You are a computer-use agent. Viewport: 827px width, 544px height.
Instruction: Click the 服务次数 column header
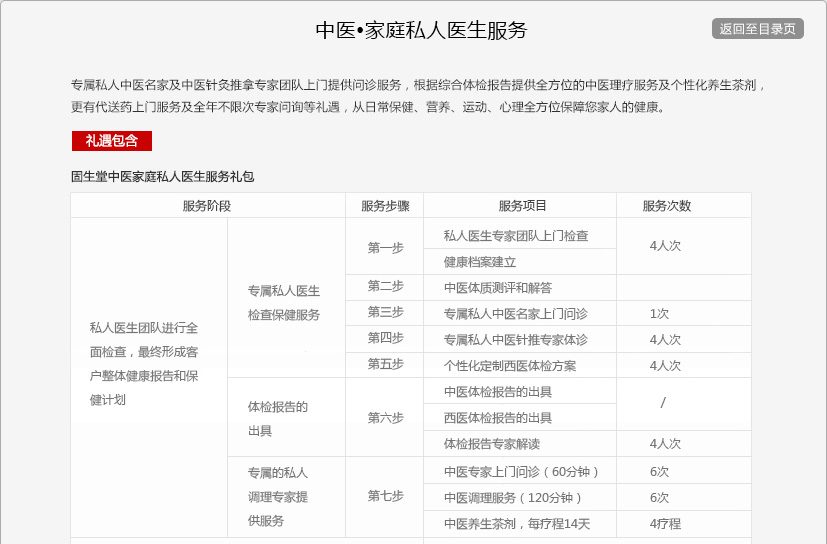(666, 206)
